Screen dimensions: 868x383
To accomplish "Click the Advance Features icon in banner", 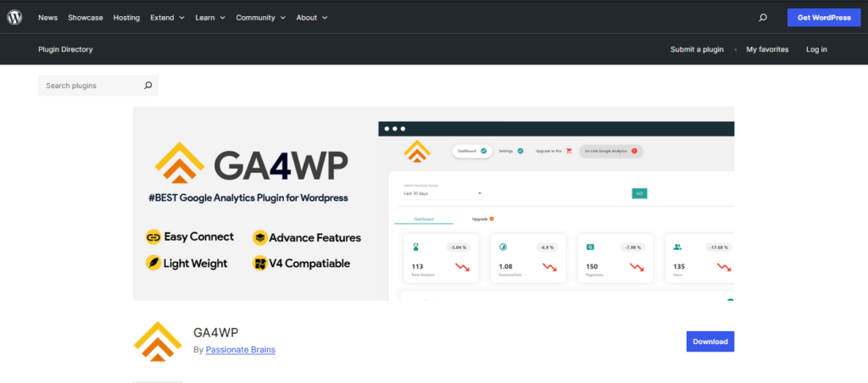I will 260,237.
